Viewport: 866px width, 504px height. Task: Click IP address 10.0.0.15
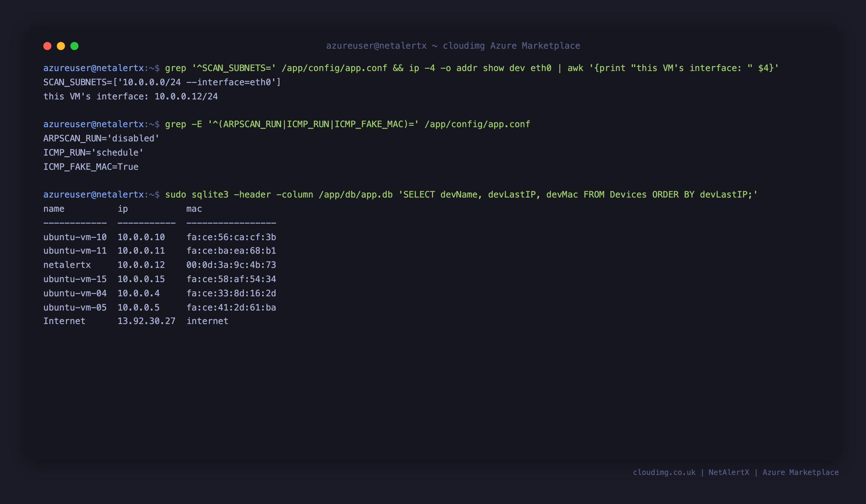141,279
